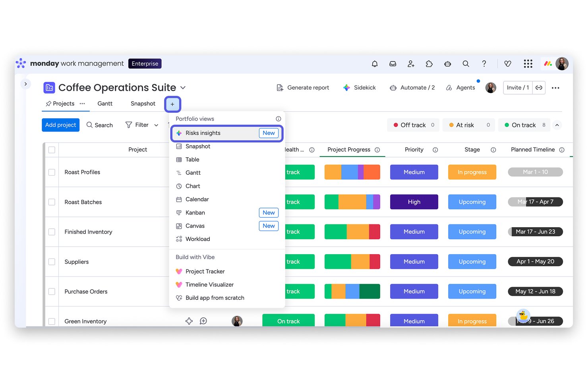The height and width of the screenshot is (392, 588).
Task: Select Risks insights view
Action: click(x=227, y=133)
